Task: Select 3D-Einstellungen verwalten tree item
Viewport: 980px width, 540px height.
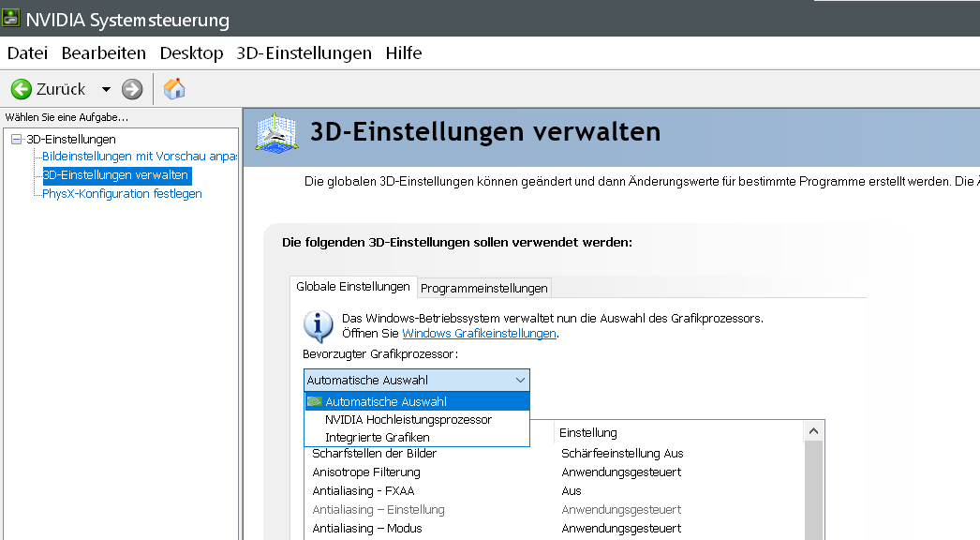Action: (x=115, y=175)
